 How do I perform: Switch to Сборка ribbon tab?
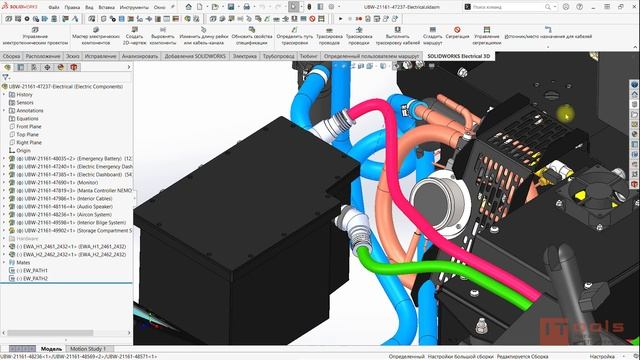coord(11,56)
